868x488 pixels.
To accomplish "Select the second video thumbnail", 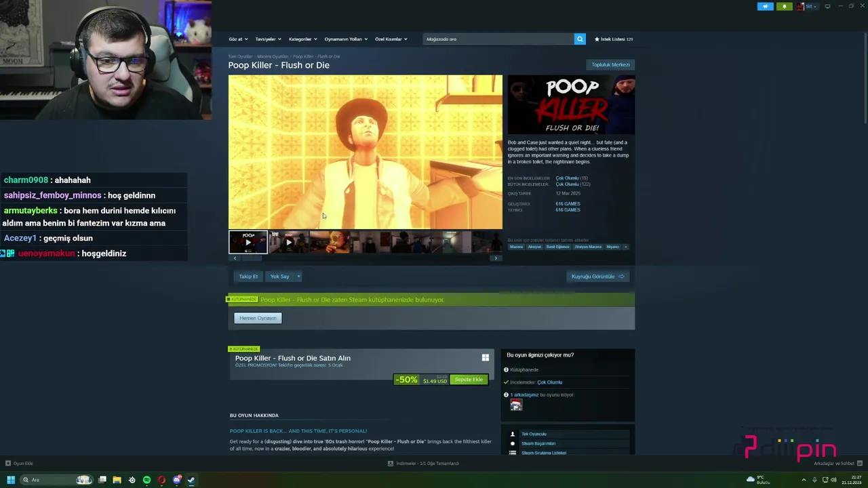I will (x=288, y=242).
